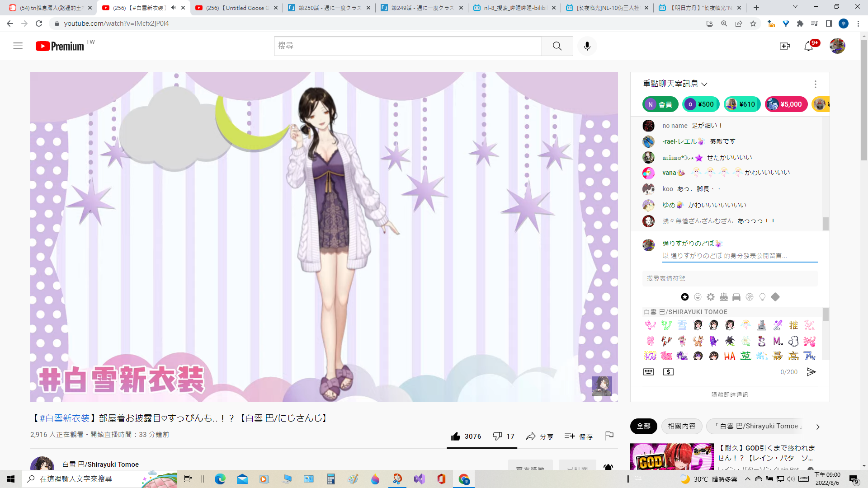Mute the playing YouTube tab audio
The width and height of the screenshot is (868, 488).
point(173,8)
